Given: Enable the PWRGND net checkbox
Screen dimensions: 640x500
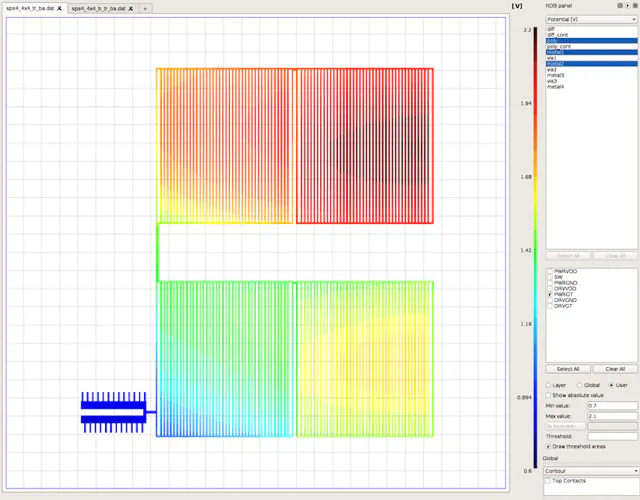Looking at the screenshot, I should pyautogui.click(x=550, y=283).
